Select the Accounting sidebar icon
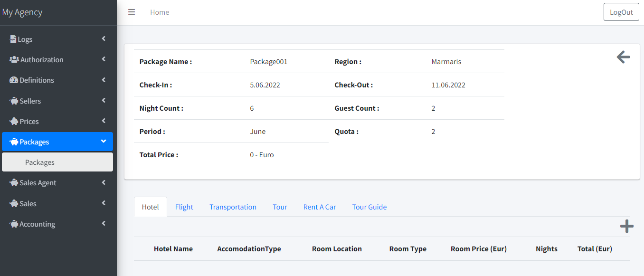The height and width of the screenshot is (276, 644). 14,224
